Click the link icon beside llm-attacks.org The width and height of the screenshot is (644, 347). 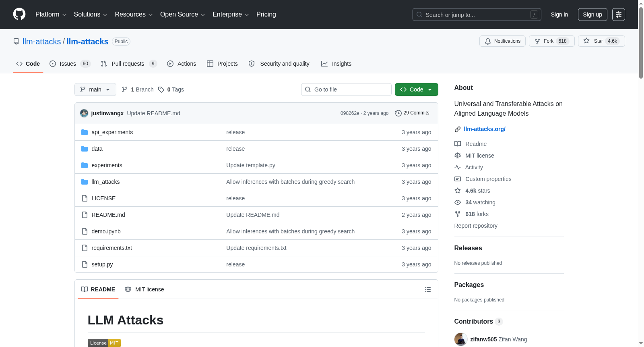tap(458, 129)
